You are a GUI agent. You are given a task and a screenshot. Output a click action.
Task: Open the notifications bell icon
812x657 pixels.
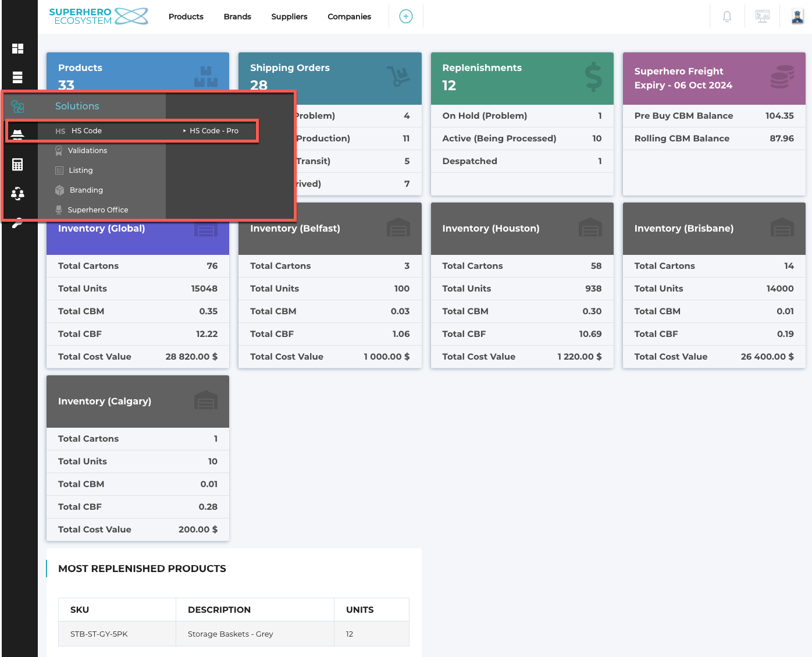[x=727, y=16]
